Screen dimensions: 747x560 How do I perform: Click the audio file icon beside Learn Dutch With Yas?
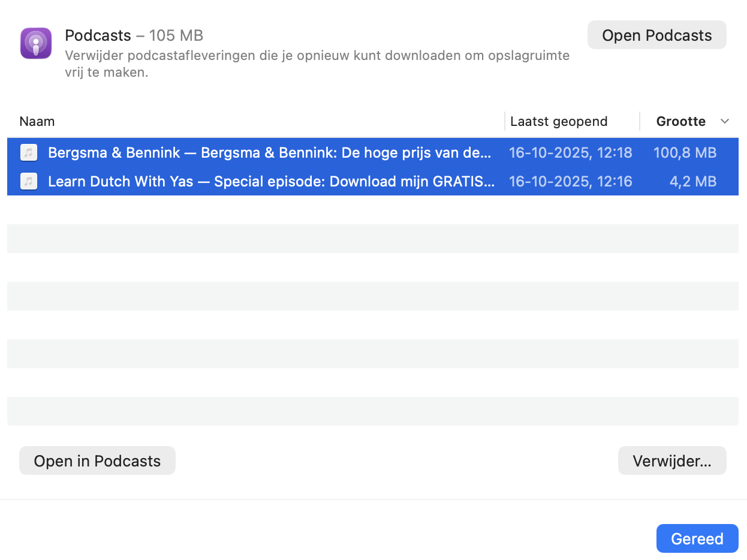(28, 182)
